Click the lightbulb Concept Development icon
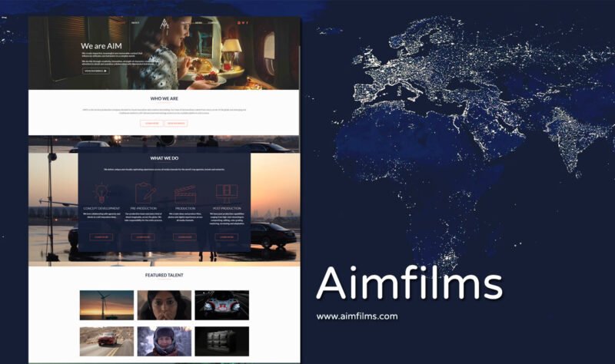 pos(101,192)
